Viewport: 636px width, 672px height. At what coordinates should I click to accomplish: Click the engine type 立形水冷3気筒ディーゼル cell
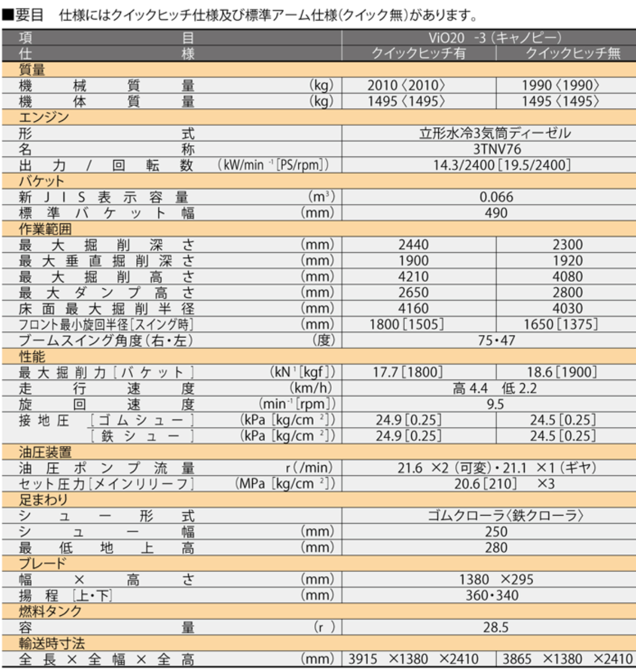[x=494, y=133]
